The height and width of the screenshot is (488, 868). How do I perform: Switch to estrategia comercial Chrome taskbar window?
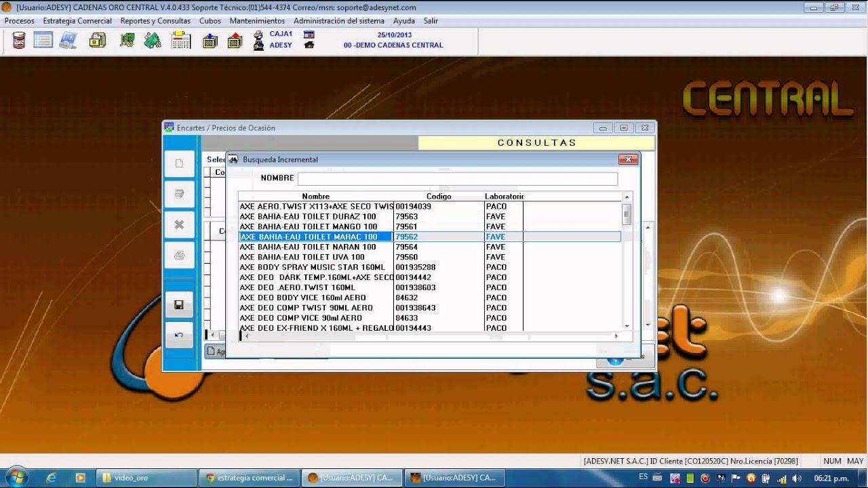249,478
